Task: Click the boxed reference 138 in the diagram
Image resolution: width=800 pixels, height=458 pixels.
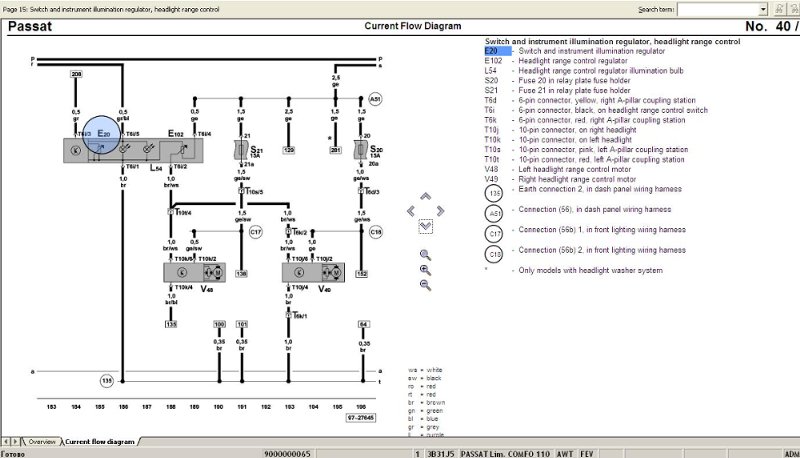Action: [x=241, y=274]
